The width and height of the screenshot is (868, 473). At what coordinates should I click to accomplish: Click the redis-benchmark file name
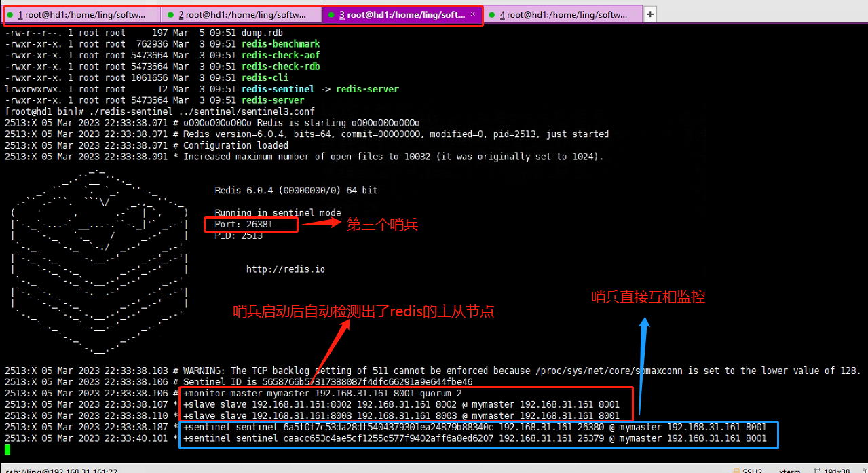(x=280, y=44)
